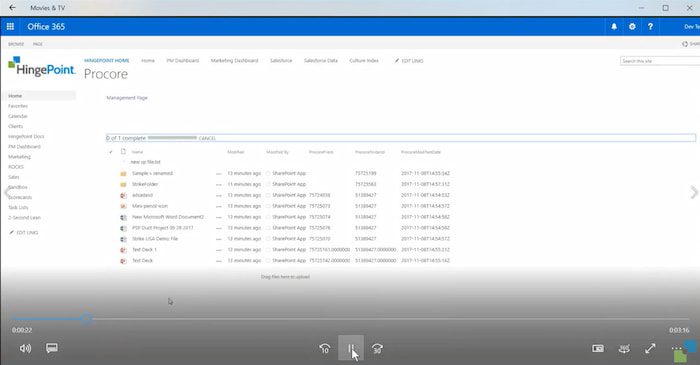Open the notifications bell
Screen dimensions: 700x365
pos(614,27)
